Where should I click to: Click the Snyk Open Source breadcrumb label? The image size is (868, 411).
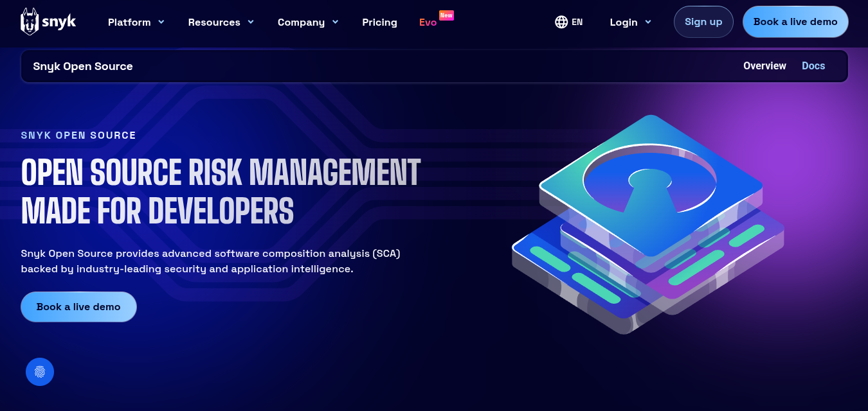(x=83, y=66)
